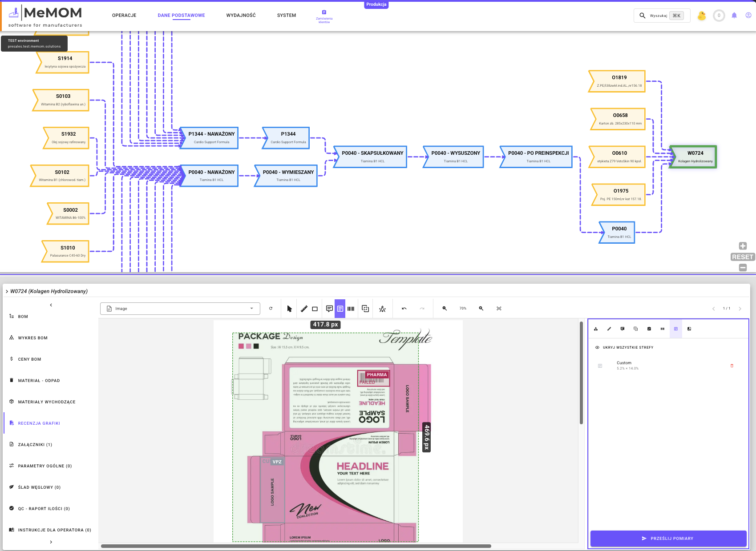The height and width of the screenshot is (551, 756).
Task: Activate the ruler measurement tool
Action: (x=304, y=309)
